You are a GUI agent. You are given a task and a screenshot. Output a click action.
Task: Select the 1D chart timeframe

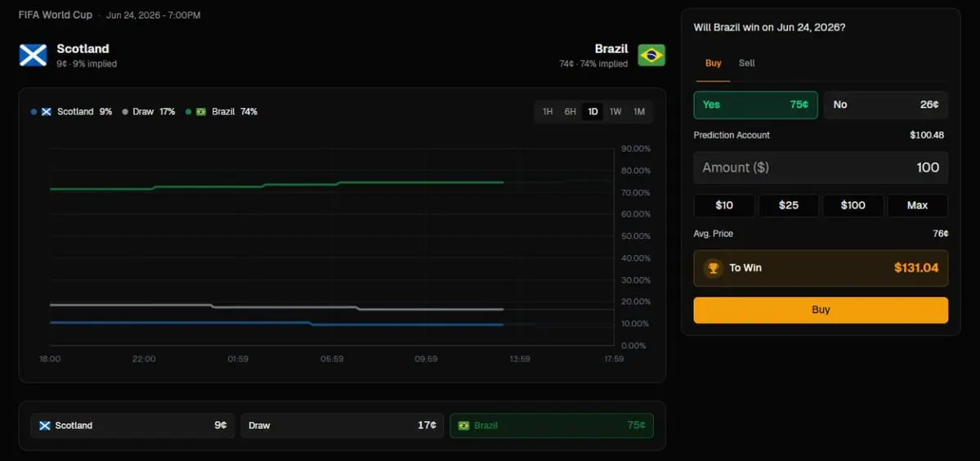click(593, 112)
